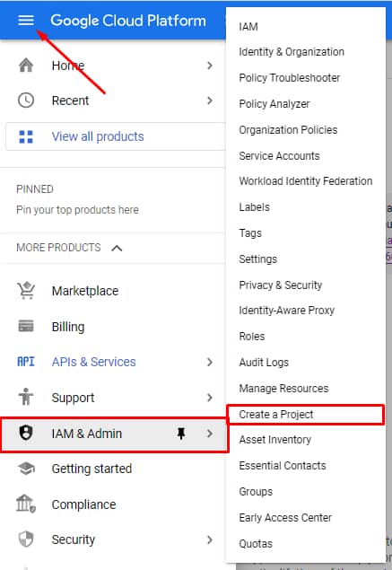Open Marketplace from the sidebar
Screen dimensions: 392x570
pos(85,291)
